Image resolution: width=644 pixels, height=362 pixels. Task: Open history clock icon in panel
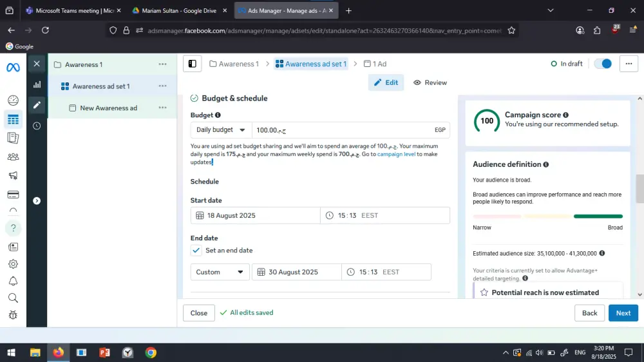point(37,126)
